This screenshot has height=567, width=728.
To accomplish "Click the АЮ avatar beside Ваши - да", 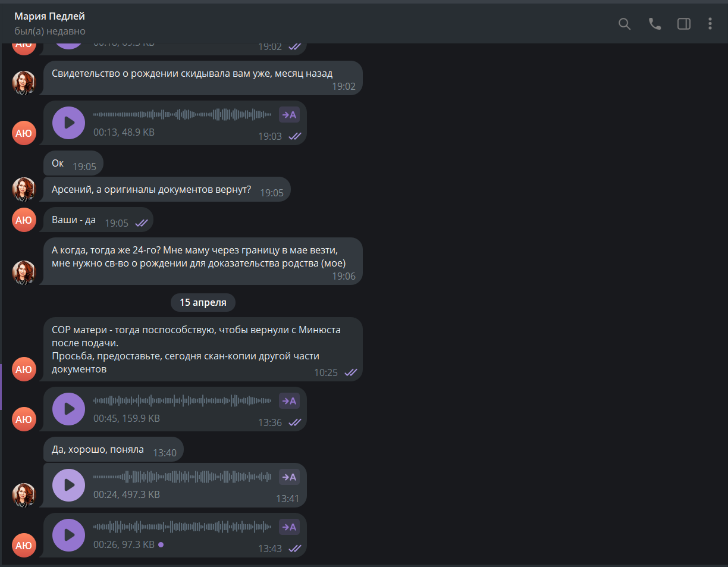I will (x=24, y=220).
